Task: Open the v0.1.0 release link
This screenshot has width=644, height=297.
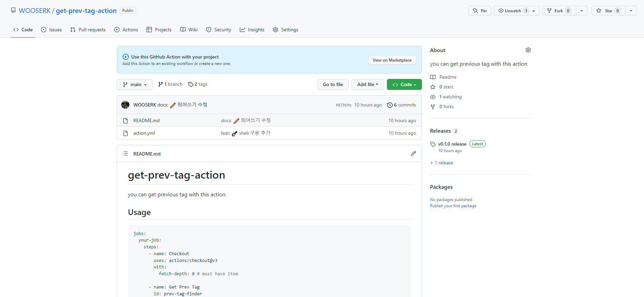Action: (x=452, y=144)
